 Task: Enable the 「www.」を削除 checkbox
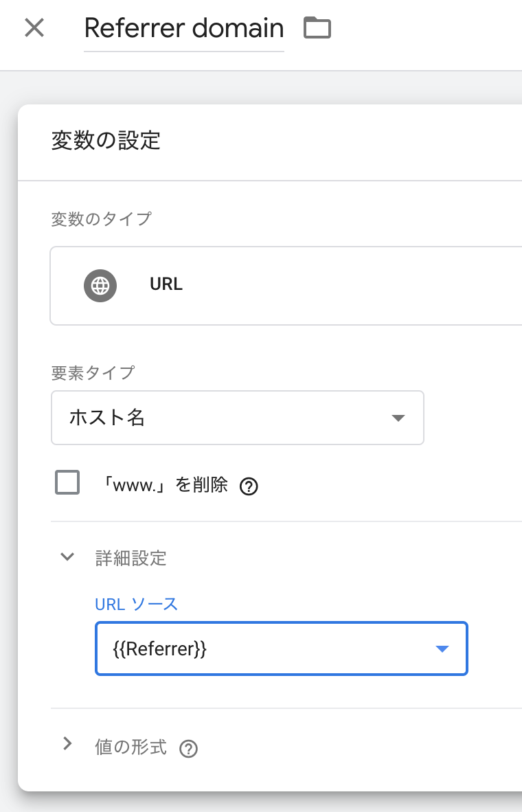(67, 482)
